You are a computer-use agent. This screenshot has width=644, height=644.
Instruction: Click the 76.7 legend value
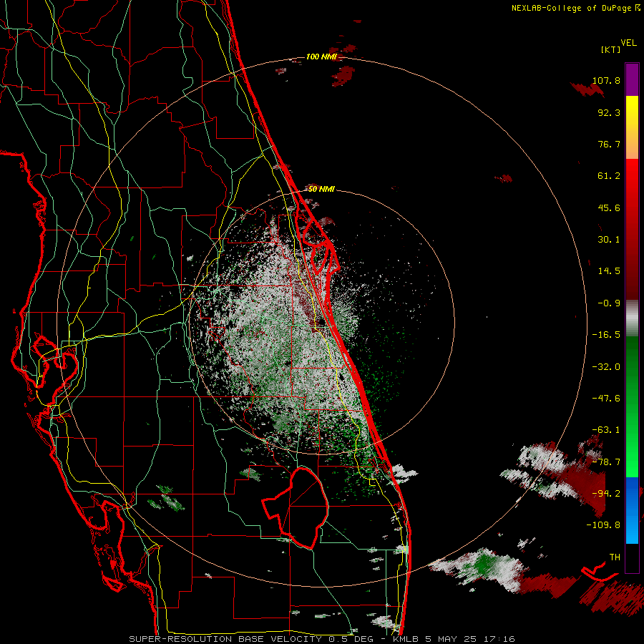tap(609, 144)
